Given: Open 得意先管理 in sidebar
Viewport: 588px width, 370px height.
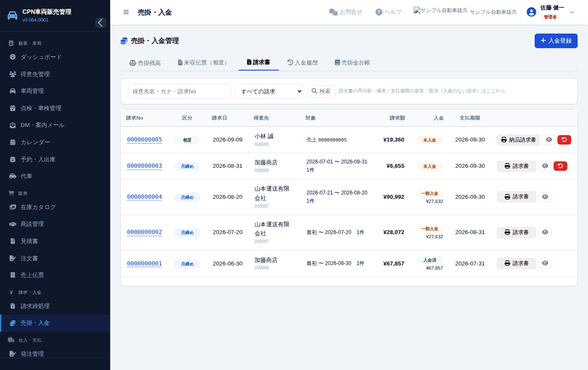Looking at the screenshot, I should tap(55, 74).
